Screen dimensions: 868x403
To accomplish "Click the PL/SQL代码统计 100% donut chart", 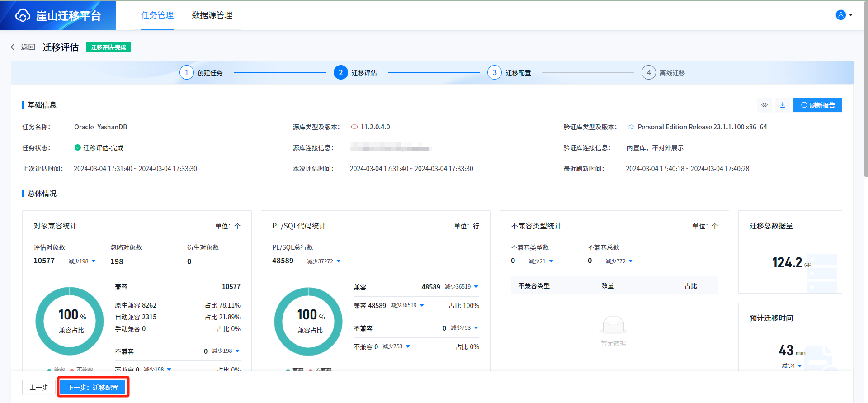I will [x=308, y=321].
